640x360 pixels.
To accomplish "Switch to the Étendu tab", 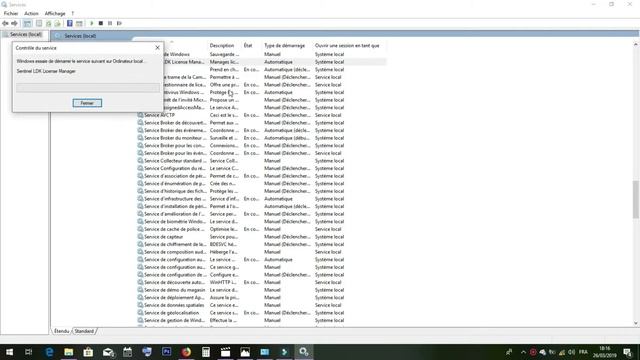I will [x=62, y=331].
